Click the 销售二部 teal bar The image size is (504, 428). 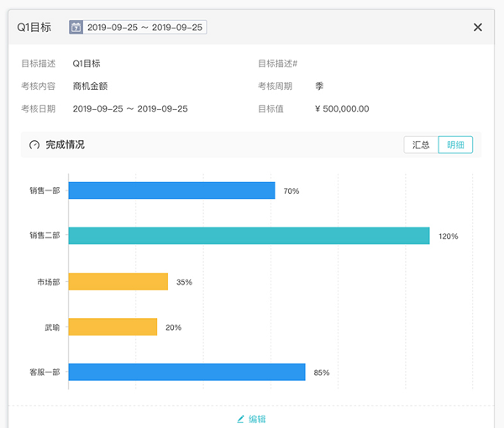[x=249, y=236]
